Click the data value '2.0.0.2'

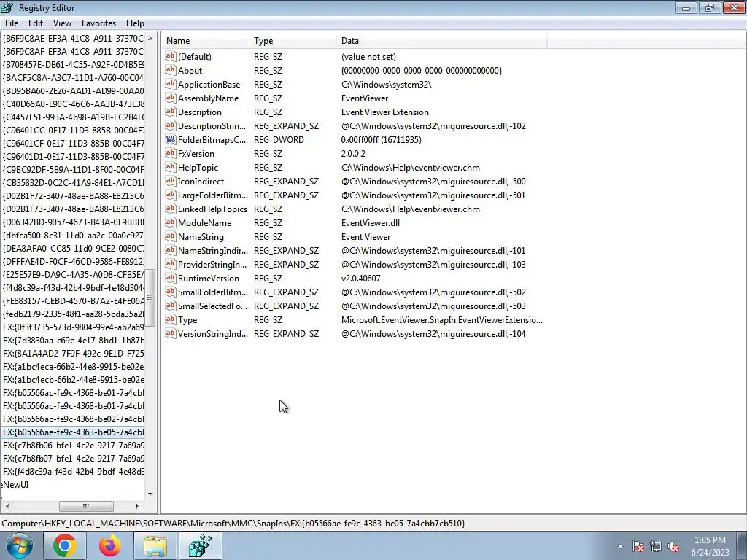click(353, 153)
